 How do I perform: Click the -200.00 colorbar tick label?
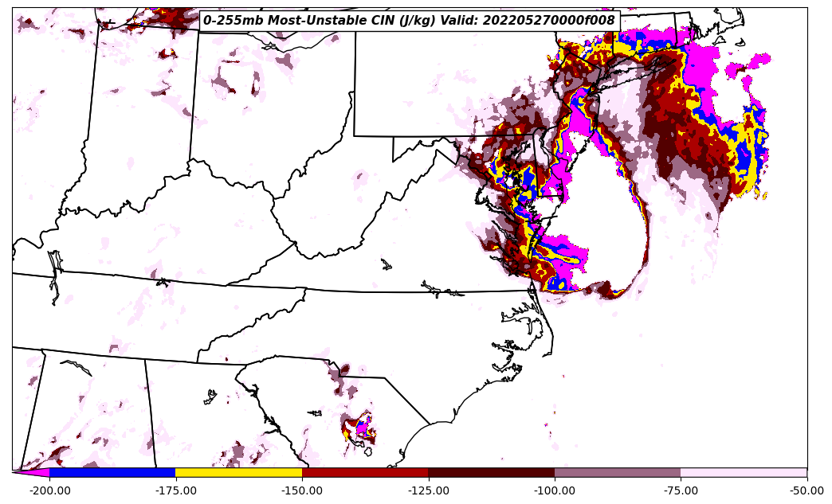[49, 490]
